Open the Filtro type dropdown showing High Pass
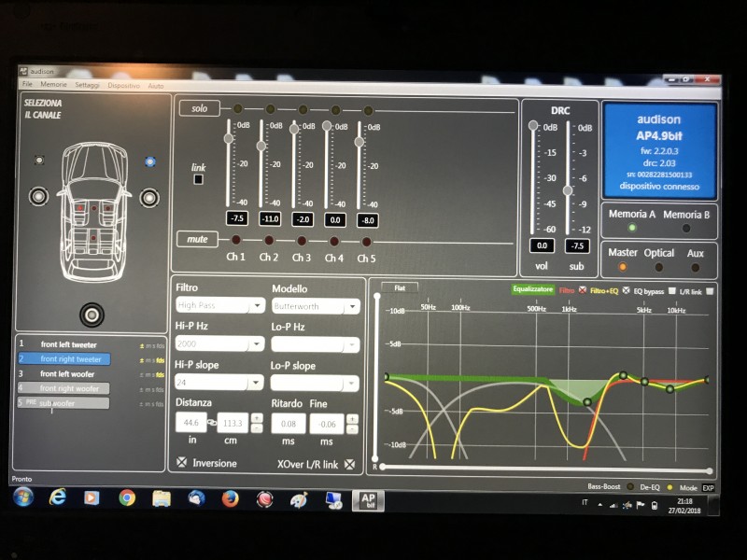The height and width of the screenshot is (560, 747). [220, 305]
